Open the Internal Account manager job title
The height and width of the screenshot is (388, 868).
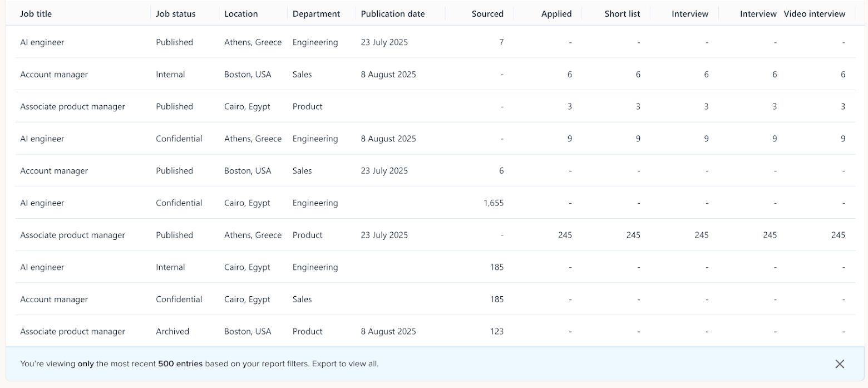pos(54,75)
